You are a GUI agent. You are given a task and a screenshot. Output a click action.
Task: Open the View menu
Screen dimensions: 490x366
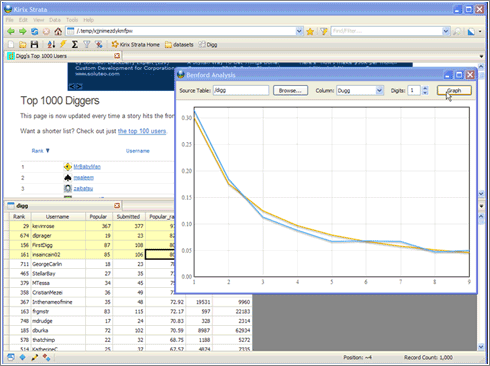(38, 20)
